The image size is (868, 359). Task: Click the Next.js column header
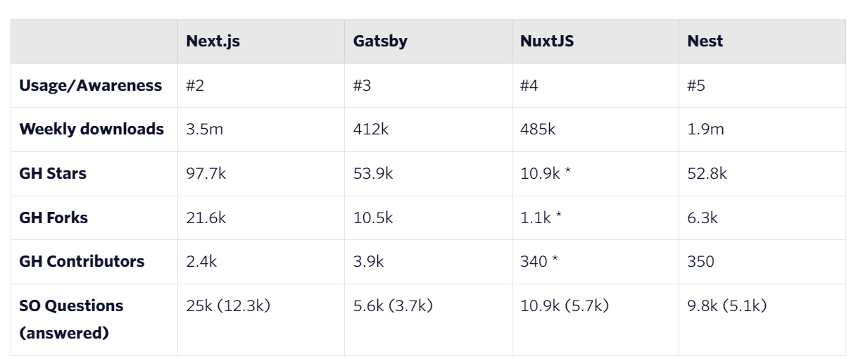point(213,41)
